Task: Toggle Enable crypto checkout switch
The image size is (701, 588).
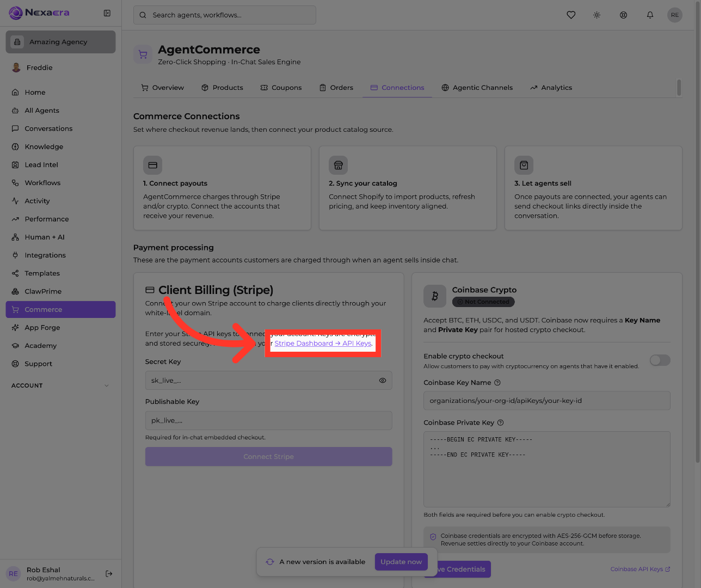Action: point(660,360)
